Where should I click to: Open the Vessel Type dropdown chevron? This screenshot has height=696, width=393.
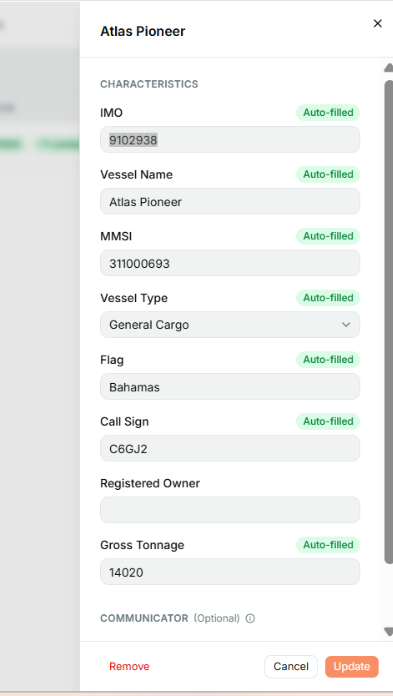(x=346, y=324)
